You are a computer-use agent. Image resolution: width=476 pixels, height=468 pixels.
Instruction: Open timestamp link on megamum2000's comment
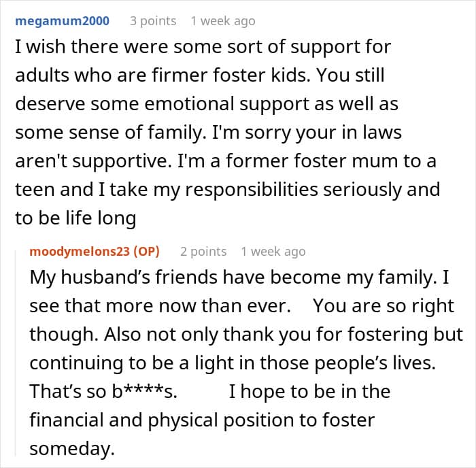pos(223,20)
